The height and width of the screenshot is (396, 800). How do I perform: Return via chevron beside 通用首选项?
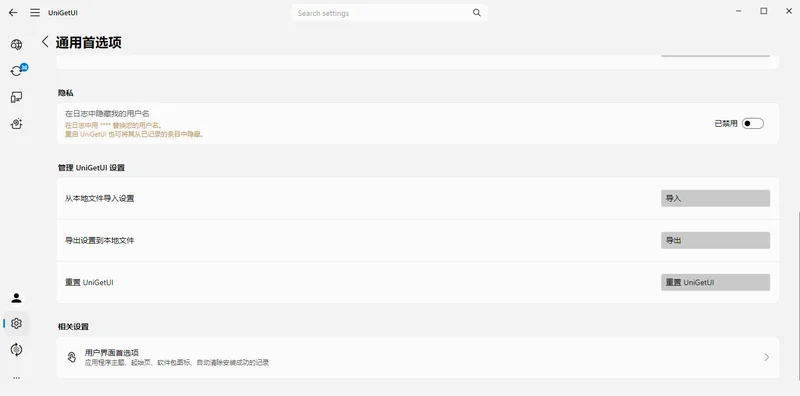pos(45,42)
